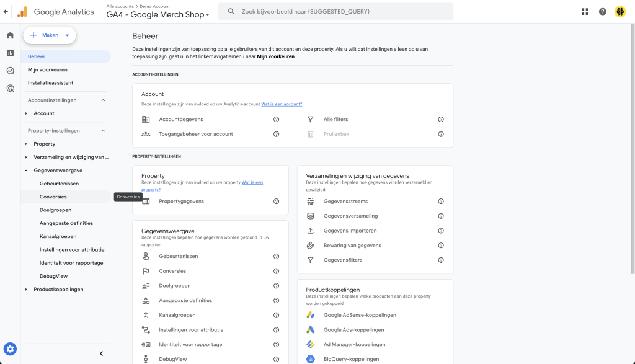Open the Google apps grid icon
The height and width of the screenshot is (364, 635).
(585, 11)
